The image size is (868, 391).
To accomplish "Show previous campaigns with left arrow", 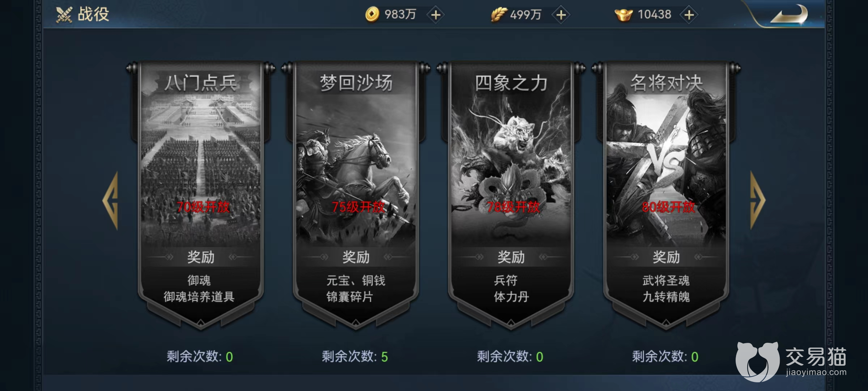I will coord(111,200).
